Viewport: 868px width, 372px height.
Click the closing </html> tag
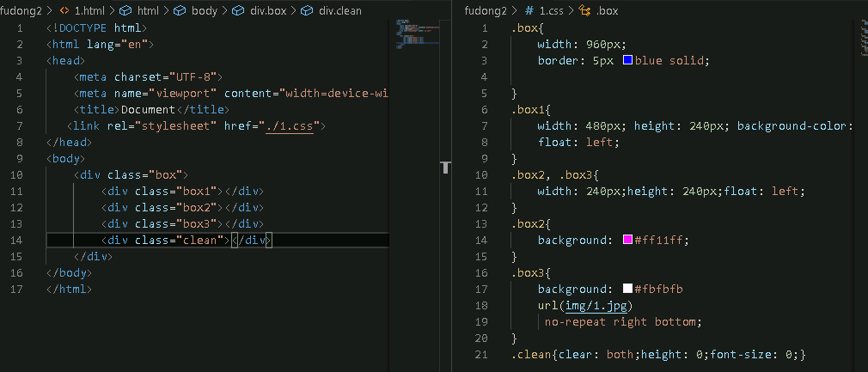point(70,289)
